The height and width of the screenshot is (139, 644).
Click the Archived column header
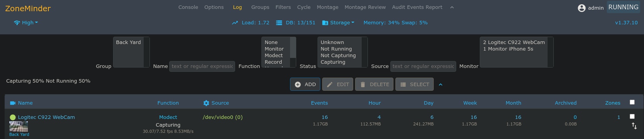(x=566, y=103)
